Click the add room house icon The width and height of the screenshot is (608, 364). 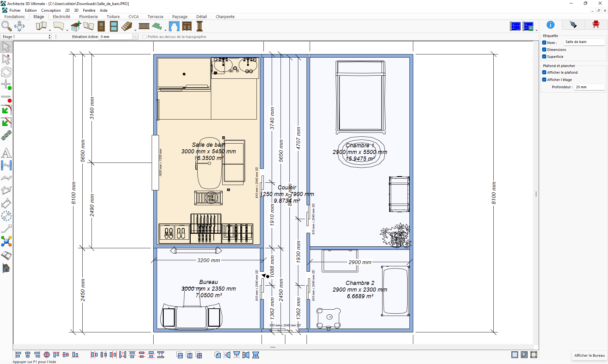click(x=76, y=26)
